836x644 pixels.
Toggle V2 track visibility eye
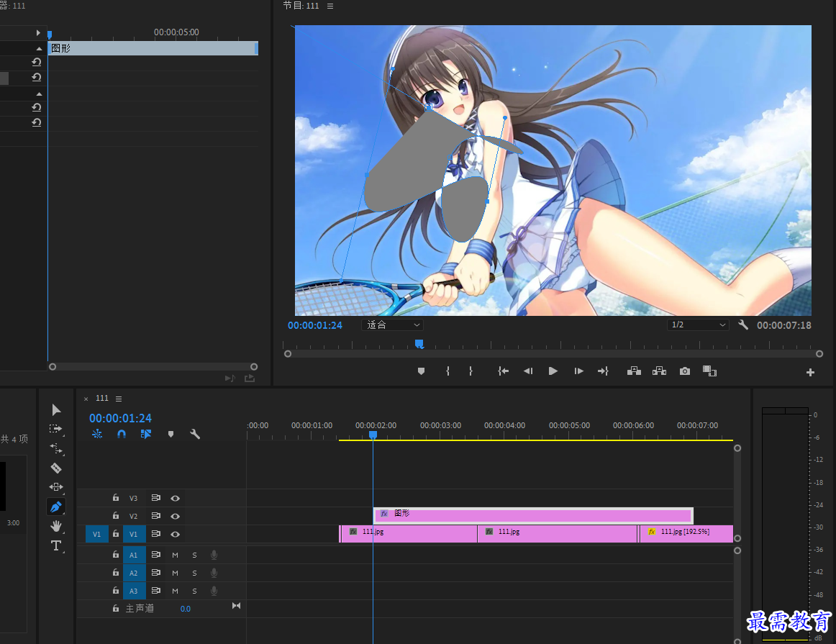pyautogui.click(x=175, y=516)
